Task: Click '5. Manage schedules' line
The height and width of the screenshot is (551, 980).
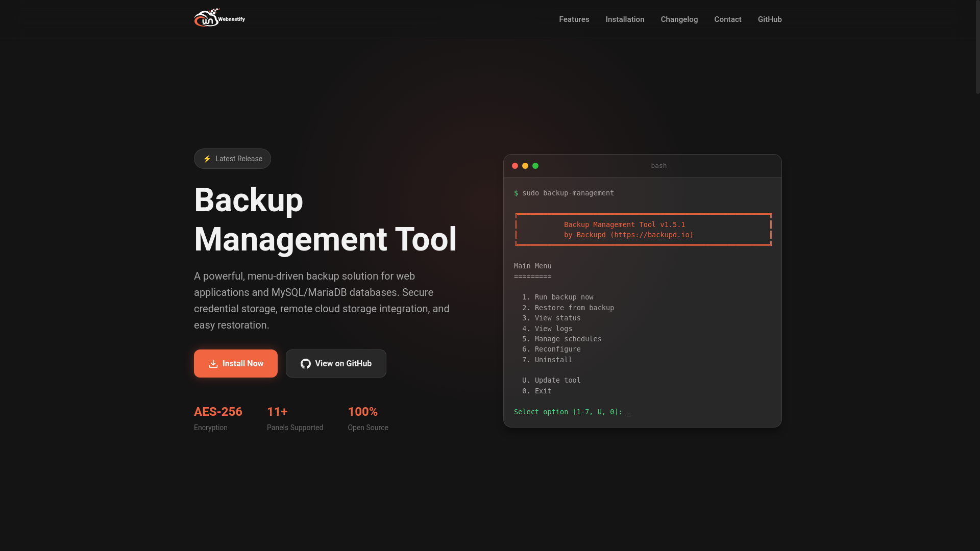Action: point(562,339)
